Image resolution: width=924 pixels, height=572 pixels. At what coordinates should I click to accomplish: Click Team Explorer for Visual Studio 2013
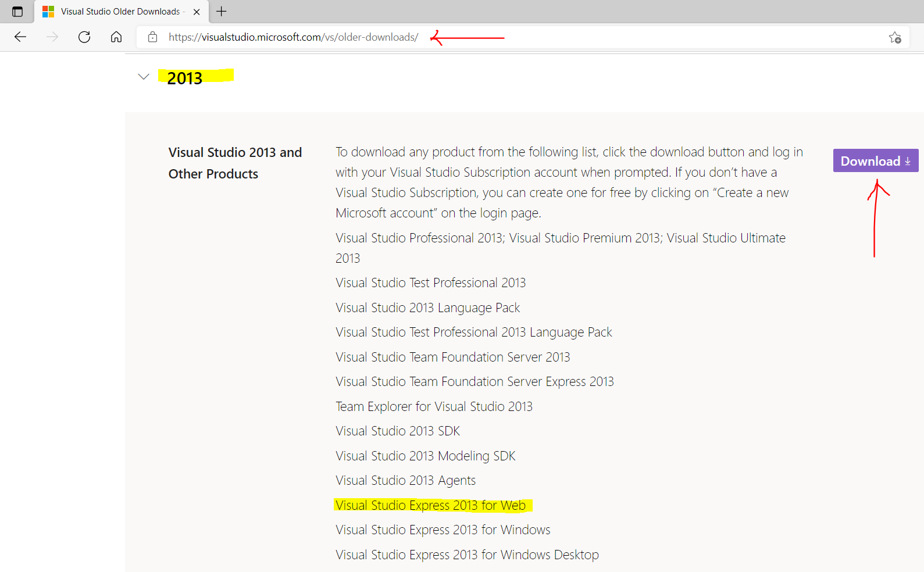(434, 406)
